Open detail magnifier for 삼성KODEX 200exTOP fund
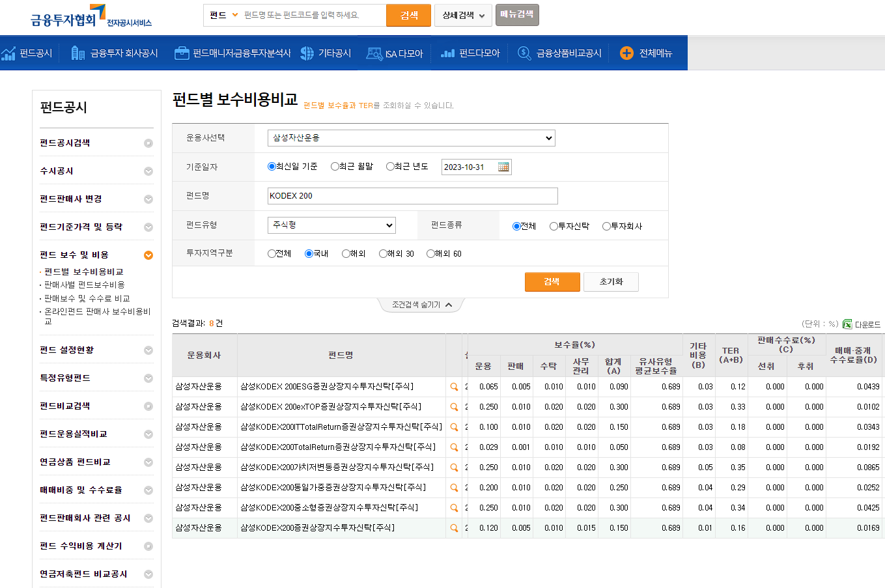The height and width of the screenshot is (588, 885). click(454, 407)
